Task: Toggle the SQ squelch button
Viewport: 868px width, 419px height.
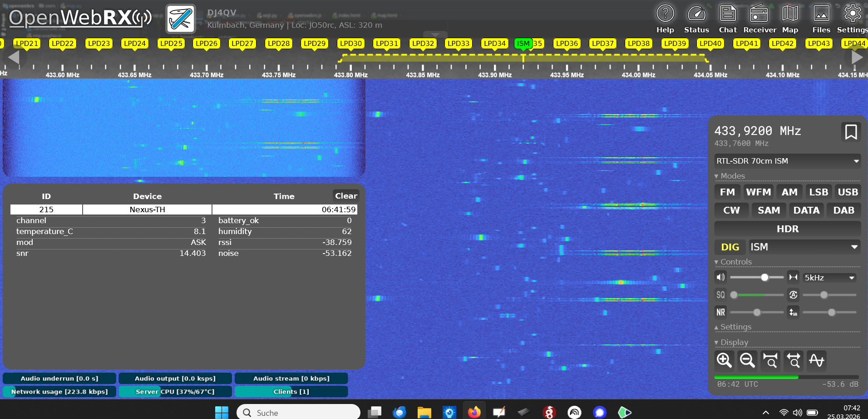Action: [x=720, y=295]
